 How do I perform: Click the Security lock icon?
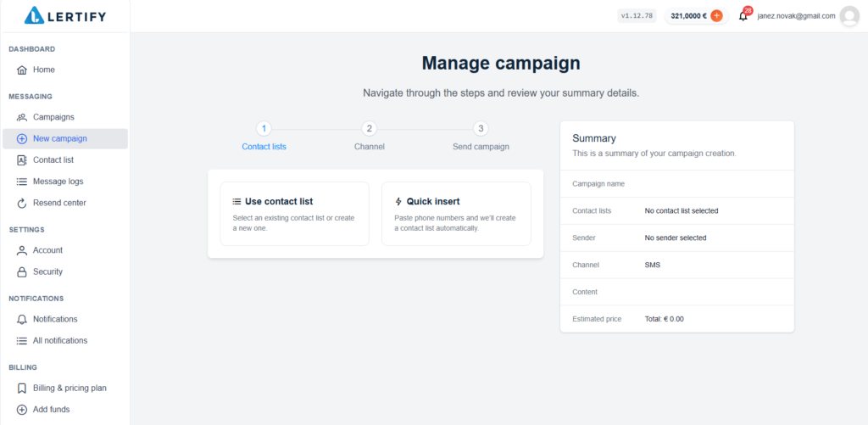tap(22, 272)
